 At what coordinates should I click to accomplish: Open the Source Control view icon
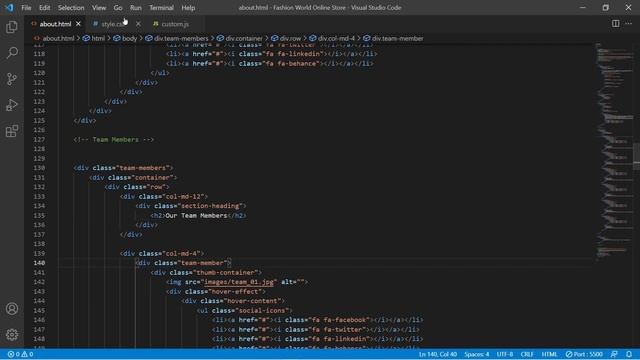[12, 79]
